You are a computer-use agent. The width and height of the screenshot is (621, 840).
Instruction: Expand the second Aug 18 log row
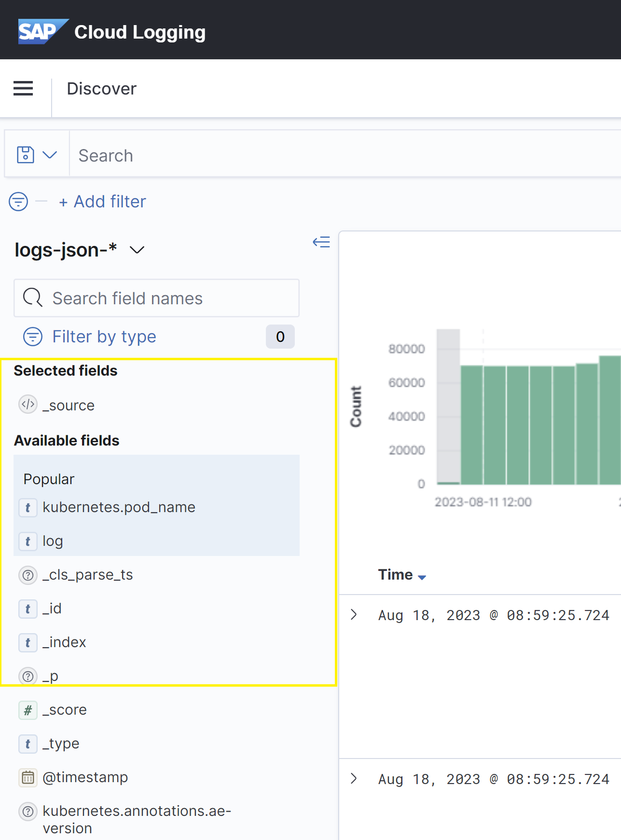pos(354,778)
